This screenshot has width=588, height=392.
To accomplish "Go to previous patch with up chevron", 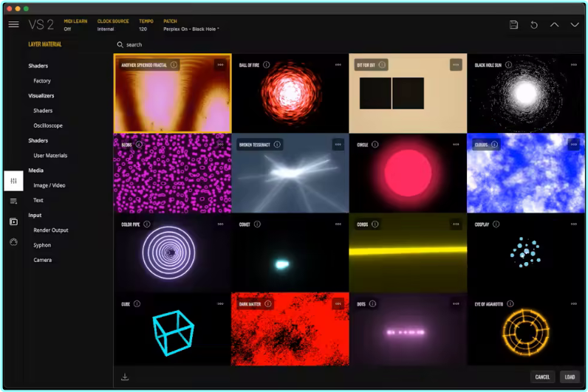I will pyautogui.click(x=554, y=25).
